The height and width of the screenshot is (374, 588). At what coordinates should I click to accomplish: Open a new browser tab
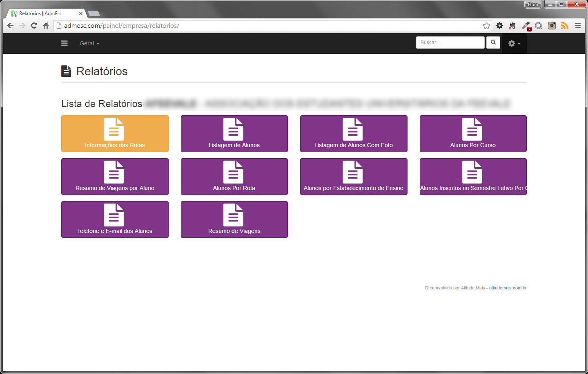point(94,13)
